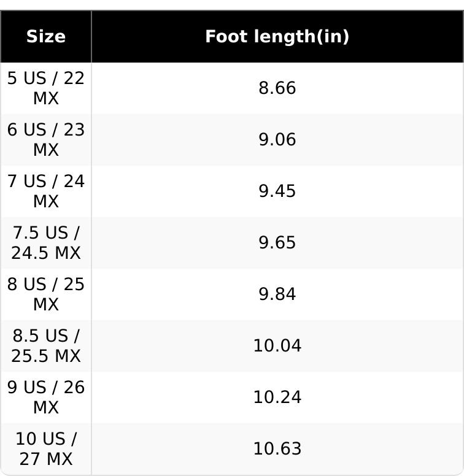Select the 6 US / 23 MX size cell
Viewport: 464px width, 476px height.
[x=46, y=140]
